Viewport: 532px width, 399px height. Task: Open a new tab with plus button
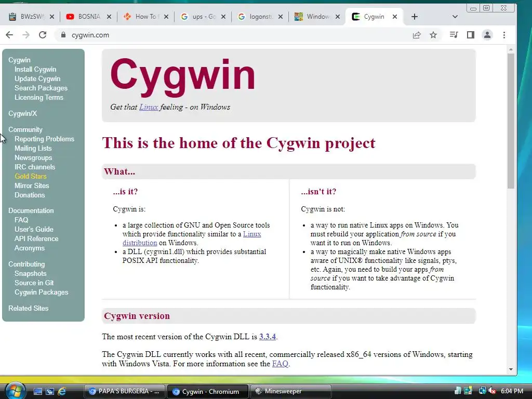pos(415,17)
